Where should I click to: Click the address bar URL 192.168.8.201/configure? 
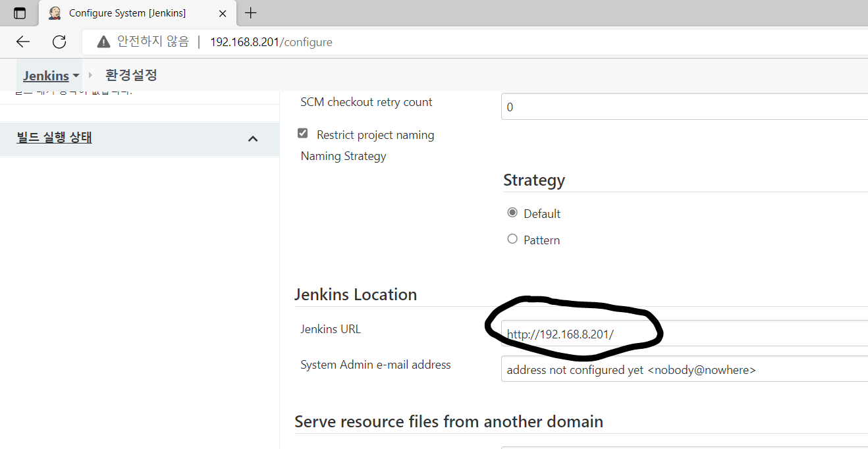click(x=271, y=42)
